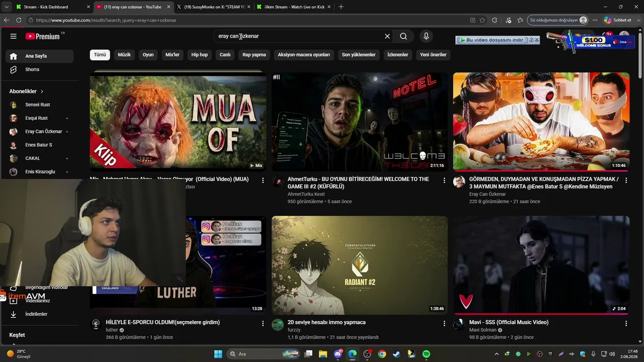Open more options for the Mehmet Uygar Aksu mix
The height and width of the screenshot is (362, 644).
click(263, 180)
